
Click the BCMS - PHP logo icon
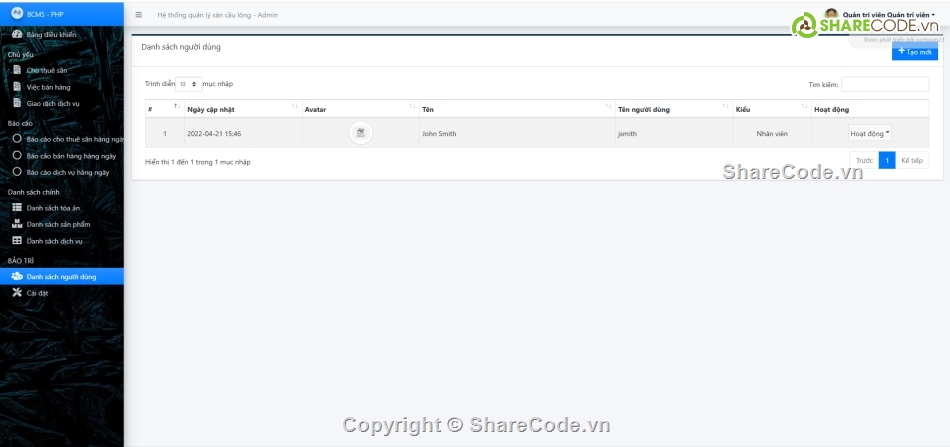click(16, 14)
